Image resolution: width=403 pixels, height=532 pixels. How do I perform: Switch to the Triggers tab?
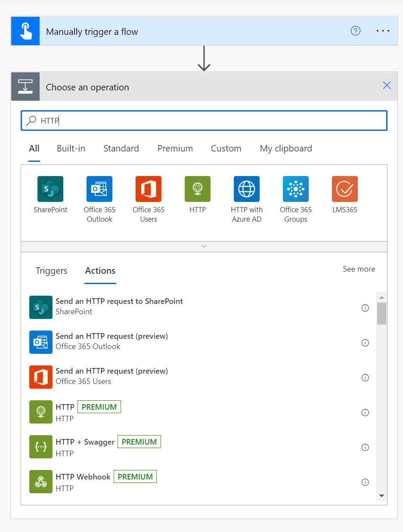click(x=52, y=271)
